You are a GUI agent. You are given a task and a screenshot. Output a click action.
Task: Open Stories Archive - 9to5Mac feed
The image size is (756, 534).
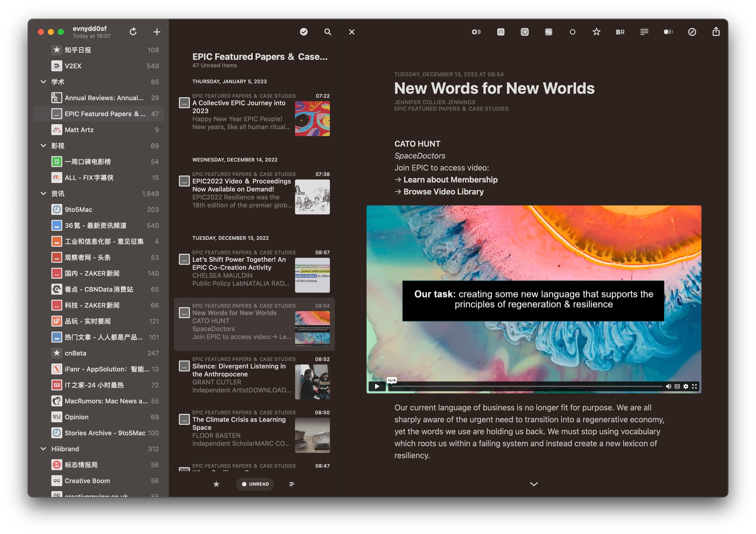[98, 433]
